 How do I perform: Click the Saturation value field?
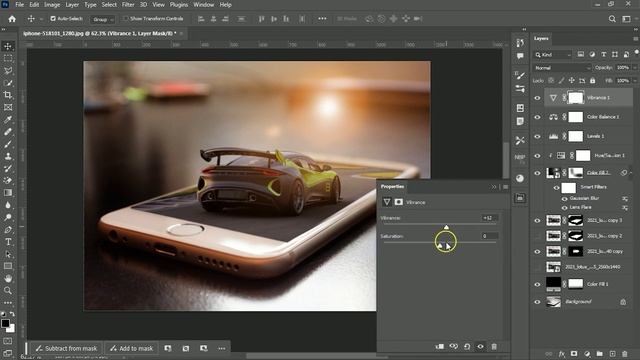click(x=489, y=236)
